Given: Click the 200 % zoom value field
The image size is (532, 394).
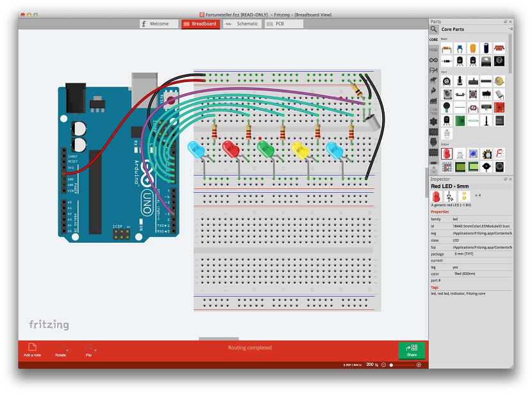Looking at the screenshot, I should tap(370, 365).
